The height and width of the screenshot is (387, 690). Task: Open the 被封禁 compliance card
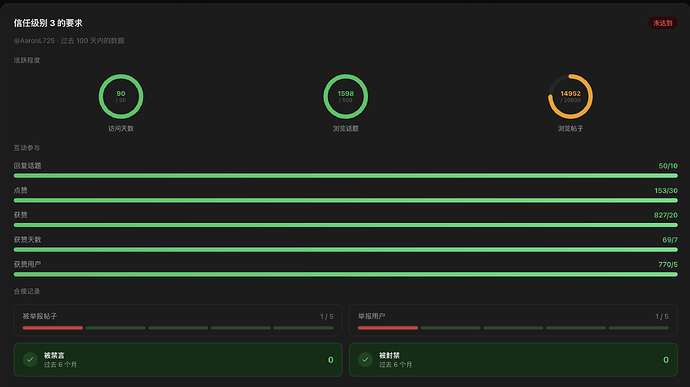[x=513, y=360]
